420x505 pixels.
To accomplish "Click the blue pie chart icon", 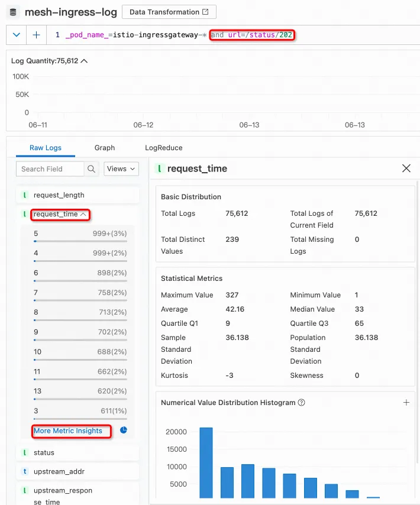I will coord(124,430).
